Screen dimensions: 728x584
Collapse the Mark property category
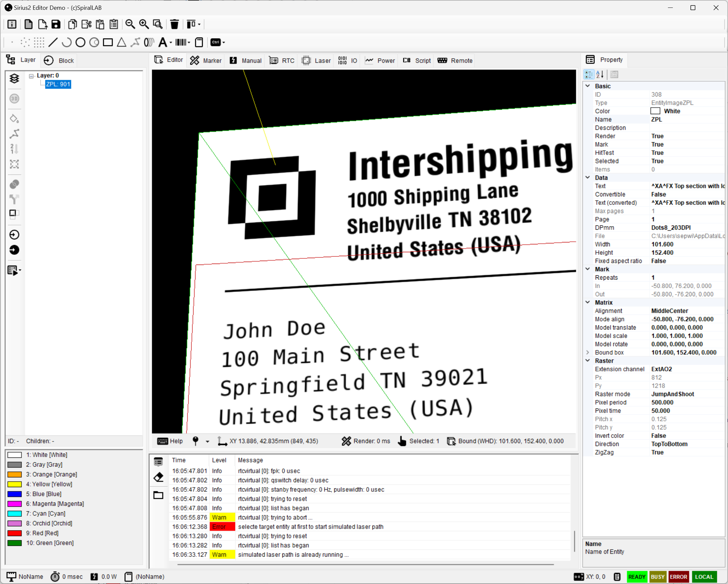588,269
